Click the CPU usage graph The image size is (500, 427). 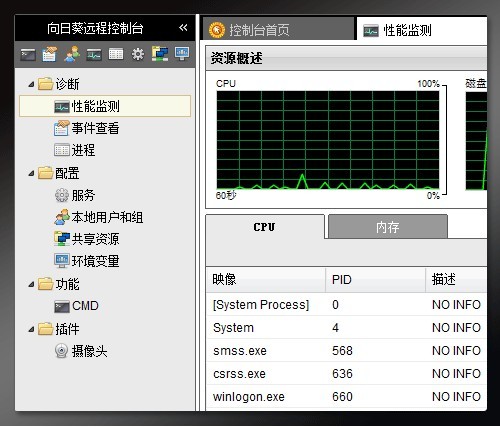click(328, 140)
